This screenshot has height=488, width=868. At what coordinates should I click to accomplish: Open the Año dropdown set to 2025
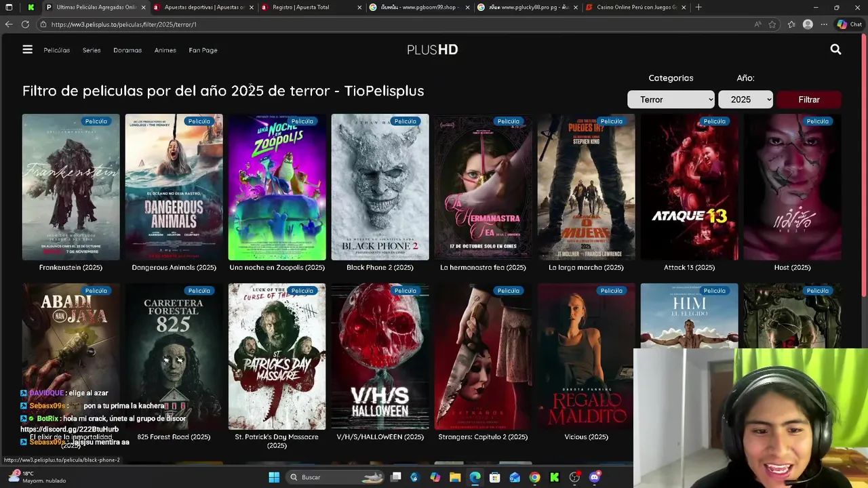745,100
